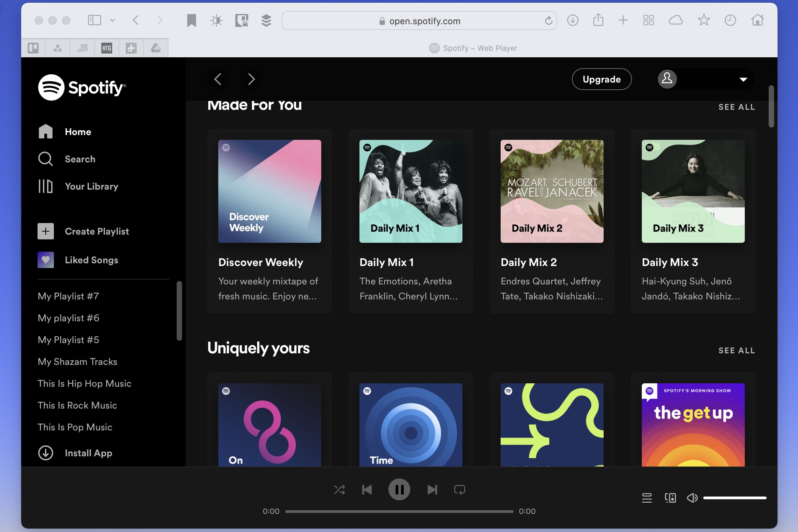Toggle the repeat playback icon
This screenshot has width=798, height=532.
tap(460, 489)
